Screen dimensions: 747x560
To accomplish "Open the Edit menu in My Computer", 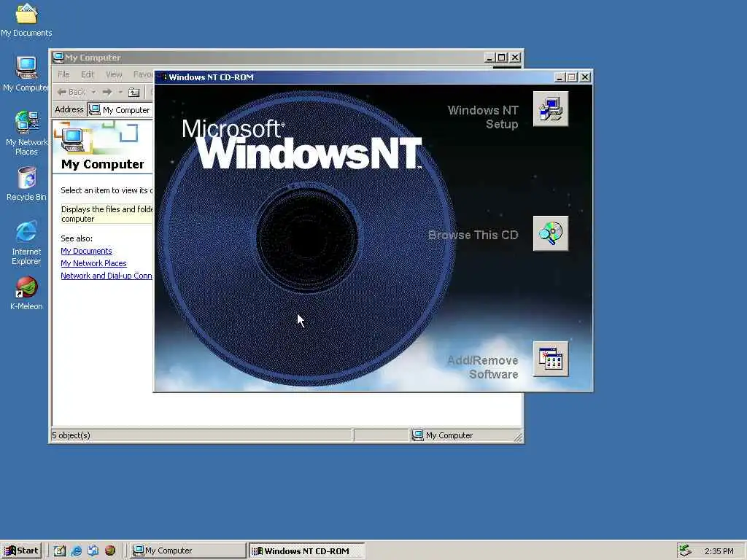I will (x=88, y=74).
